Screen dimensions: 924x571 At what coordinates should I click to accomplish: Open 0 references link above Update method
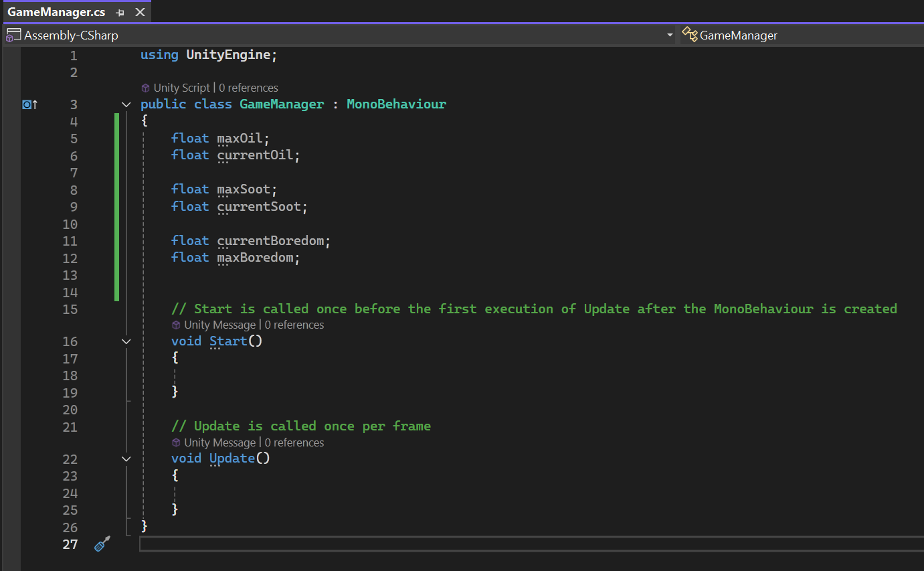point(294,442)
